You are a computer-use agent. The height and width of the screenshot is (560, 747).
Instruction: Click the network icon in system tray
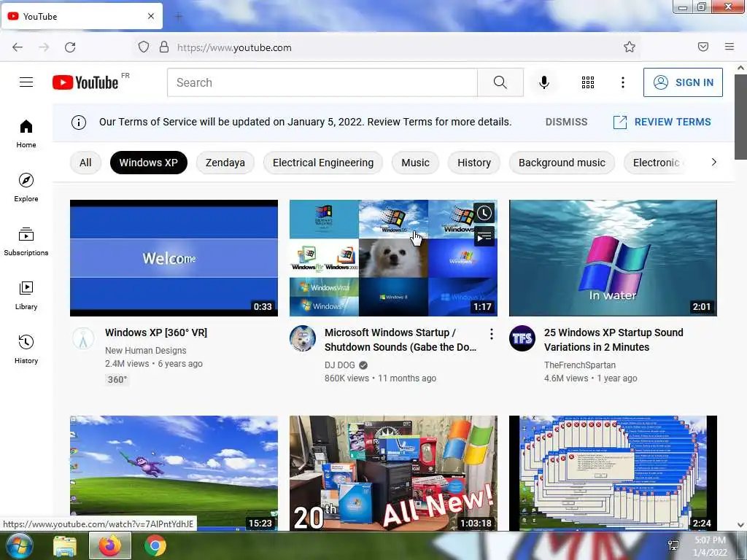pyautogui.click(x=673, y=545)
